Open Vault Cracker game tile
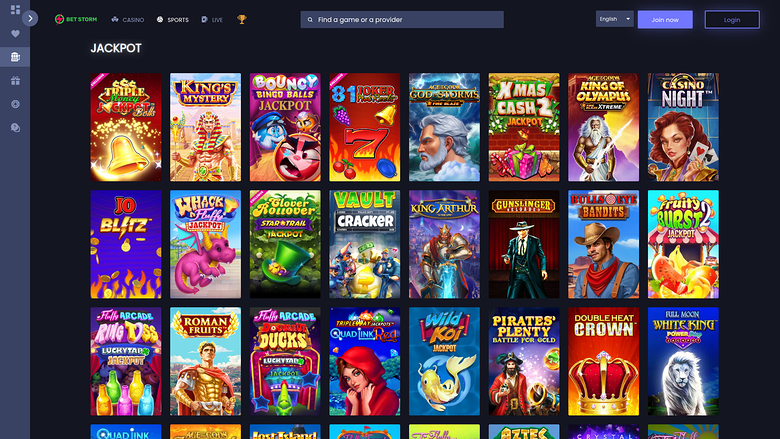The width and height of the screenshot is (780, 439). pyautogui.click(x=365, y=244)
